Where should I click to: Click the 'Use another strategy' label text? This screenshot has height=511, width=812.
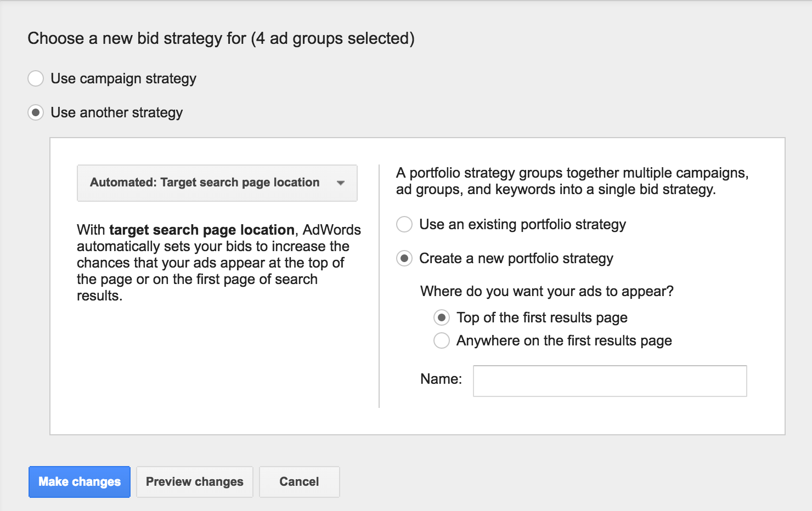(x=117, y=113)
